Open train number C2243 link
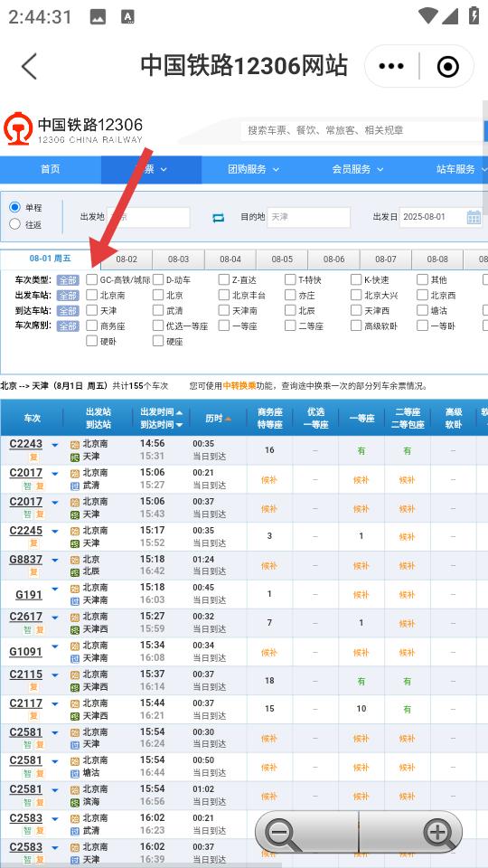 [x=26, y=444]
